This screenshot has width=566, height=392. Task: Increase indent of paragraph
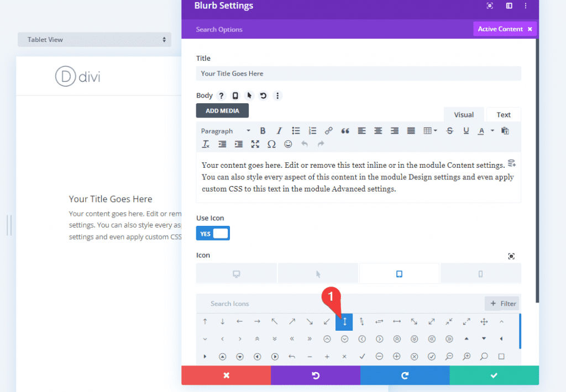pyautogui.click(x=239, y=144)
